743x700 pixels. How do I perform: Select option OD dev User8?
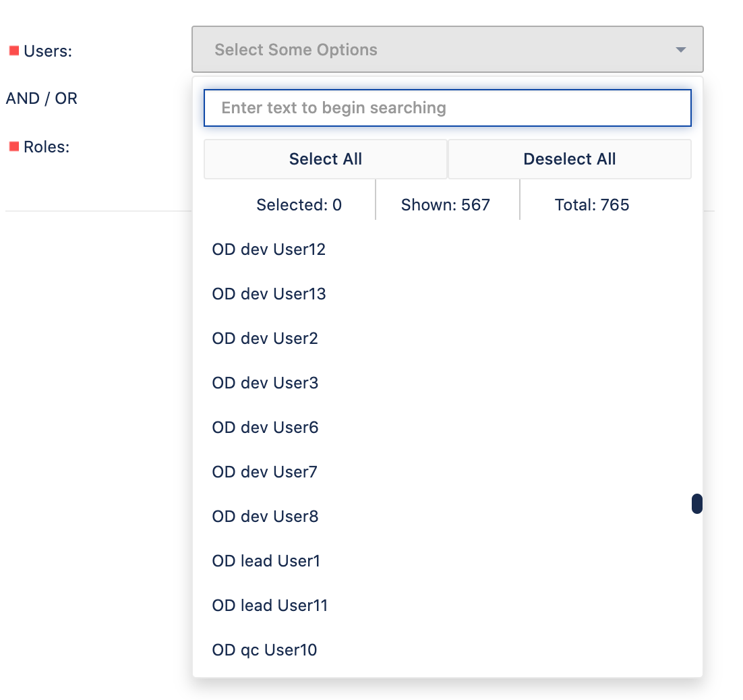[x=447, y=517]
